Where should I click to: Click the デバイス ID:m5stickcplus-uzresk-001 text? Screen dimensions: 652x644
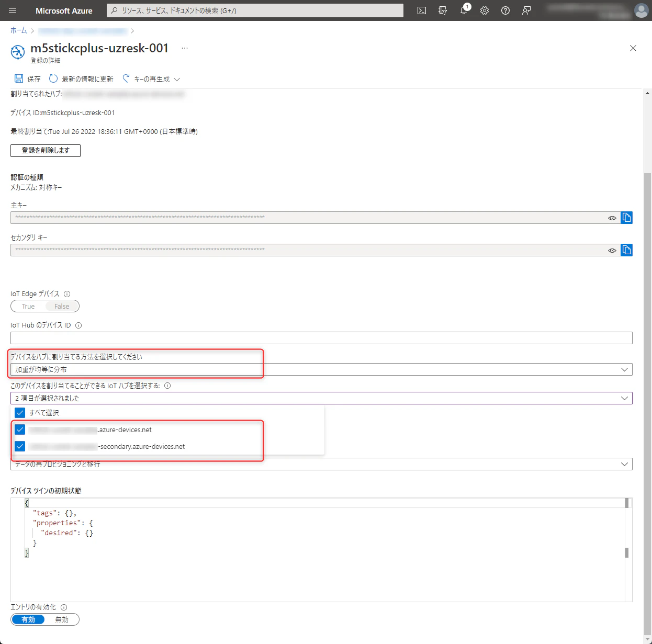tap(63, 112)
